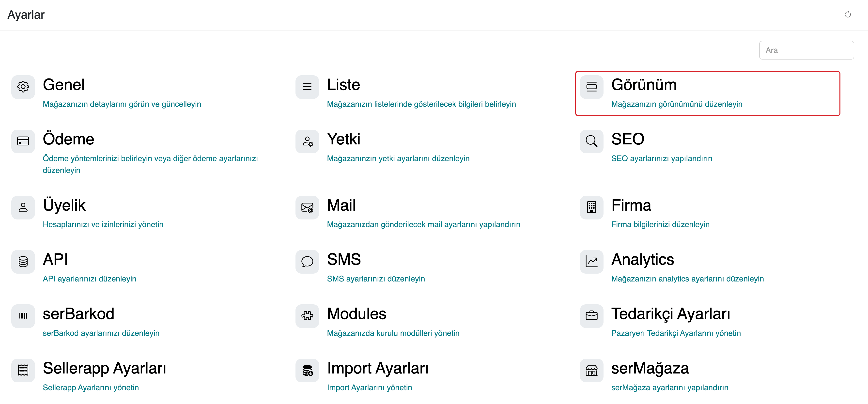Go to Üyelik settings heading
The height and width of the screenshot is (404, 868).
tap(64, 205)
